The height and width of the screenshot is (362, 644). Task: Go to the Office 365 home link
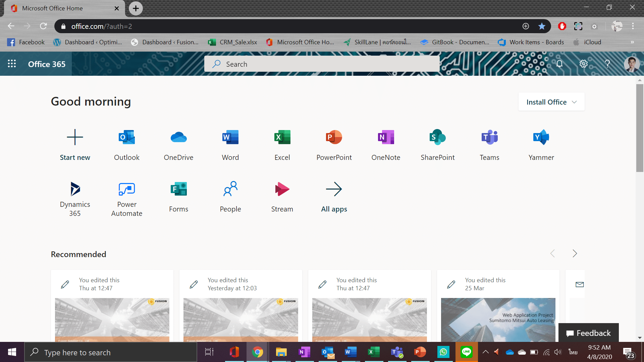[47, 64]
